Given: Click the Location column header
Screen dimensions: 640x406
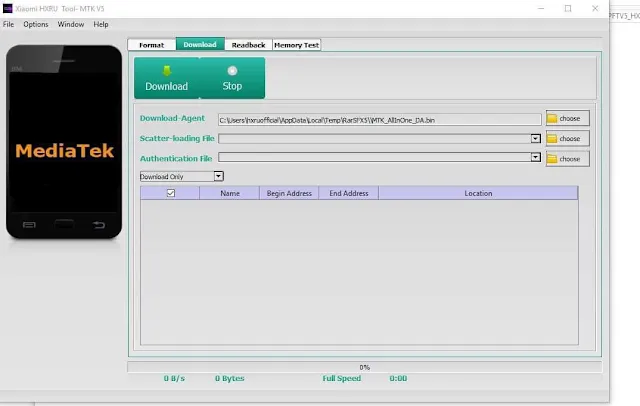Looking at the screenshot, I should (x=478, y=193).
